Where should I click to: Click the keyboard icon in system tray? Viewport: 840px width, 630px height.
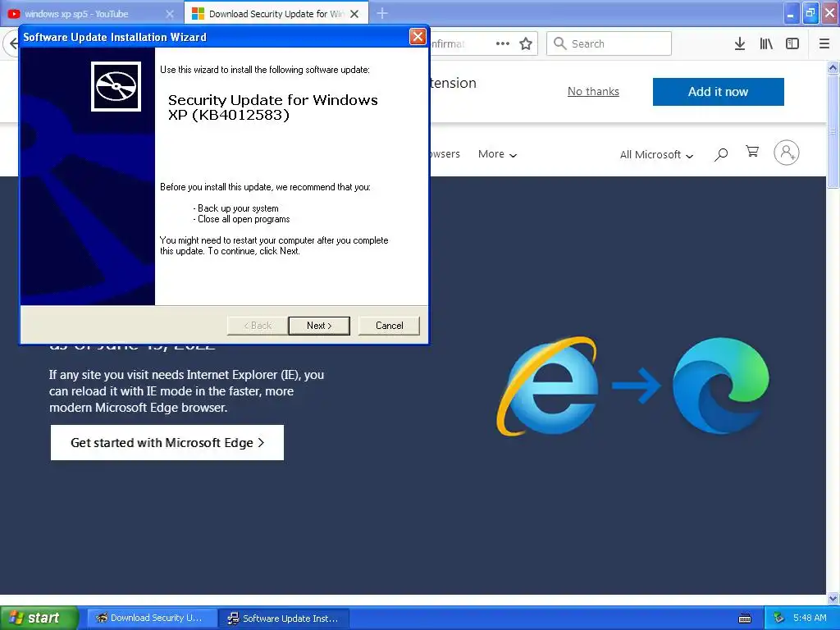click(x=745, y=619)
